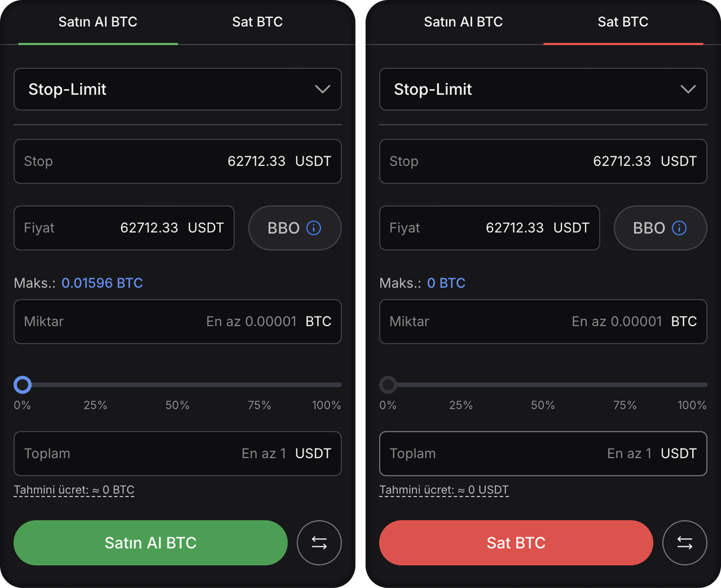Expand the Stop-Limit chevron in sell panel

(x=688, y=89)
